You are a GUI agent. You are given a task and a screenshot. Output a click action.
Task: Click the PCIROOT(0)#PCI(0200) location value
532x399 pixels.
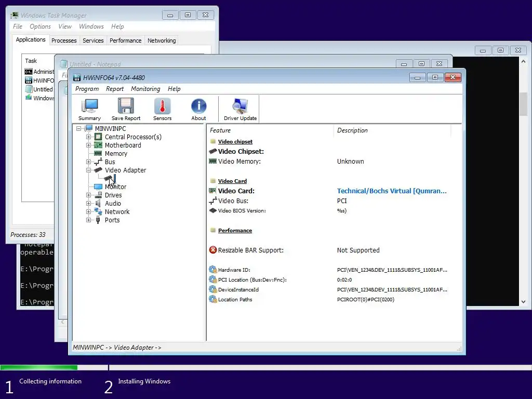click(x=365, y=300)
